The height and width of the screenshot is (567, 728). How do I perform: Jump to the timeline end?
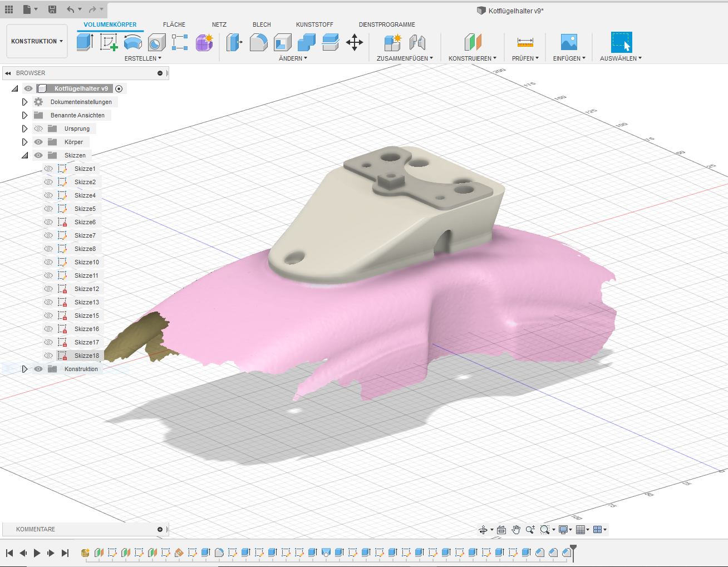65,553
